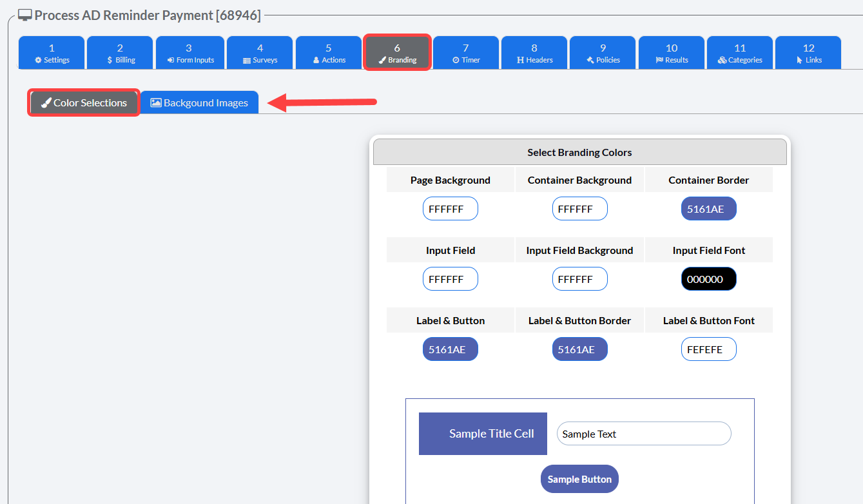Image resolution: width=863 pixels, height=504 pixels.
Task: Click the Process AD Reminder Payment [68946] title
Action: point(148,15)
